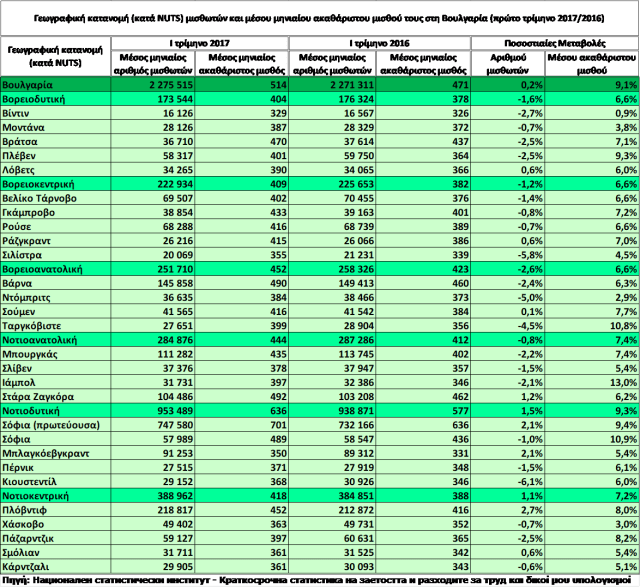
Task: Select the Μπουργκάς row label
Action: click(x=35, y=354)
